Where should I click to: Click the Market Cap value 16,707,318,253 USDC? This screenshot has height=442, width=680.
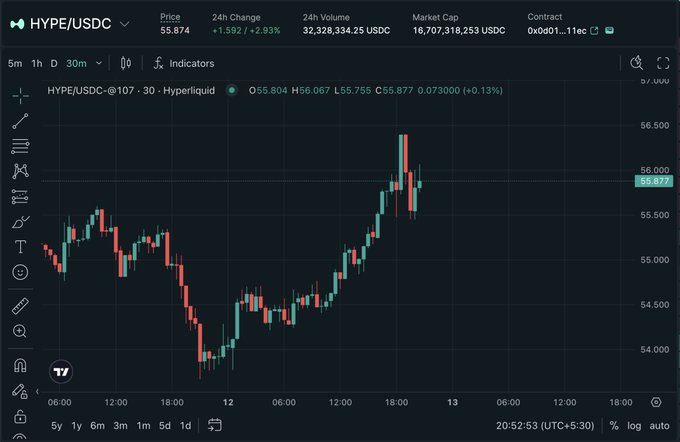459,31
